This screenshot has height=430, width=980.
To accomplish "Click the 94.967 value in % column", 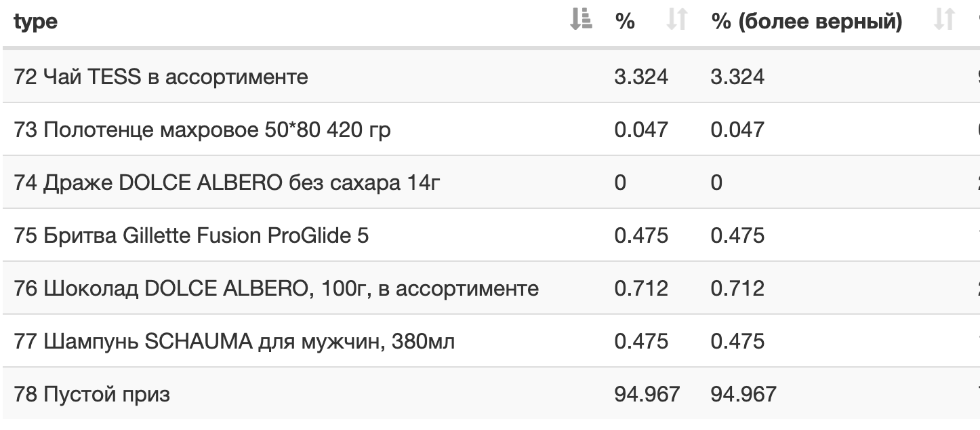I will [647, 394].
